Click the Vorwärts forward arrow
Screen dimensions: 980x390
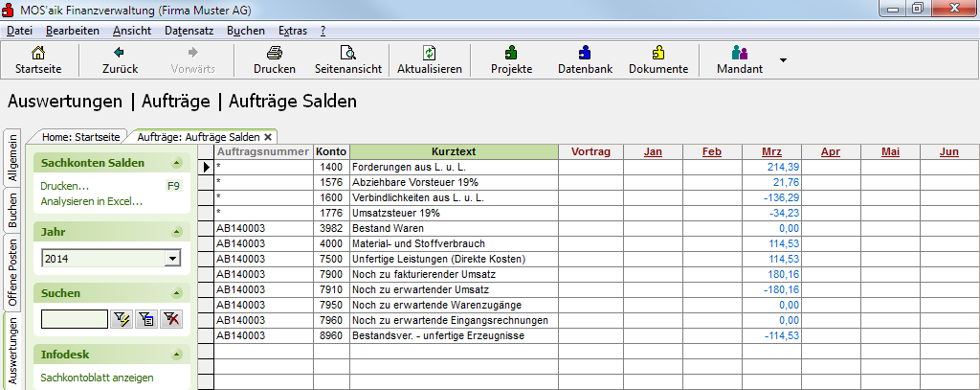point(193,53)
